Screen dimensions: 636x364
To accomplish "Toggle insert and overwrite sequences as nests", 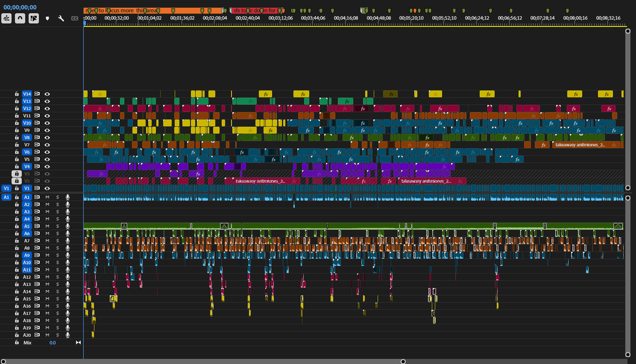I will tap(6, 18).
